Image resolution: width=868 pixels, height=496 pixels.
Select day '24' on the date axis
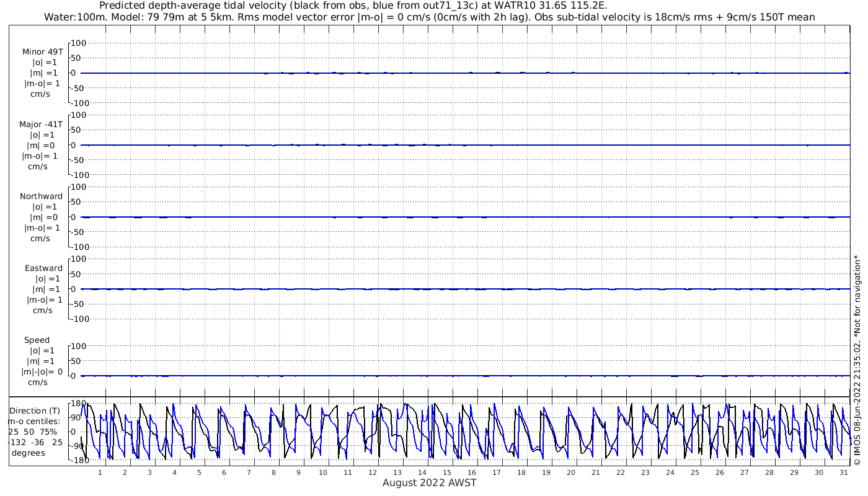coord(670,472)
